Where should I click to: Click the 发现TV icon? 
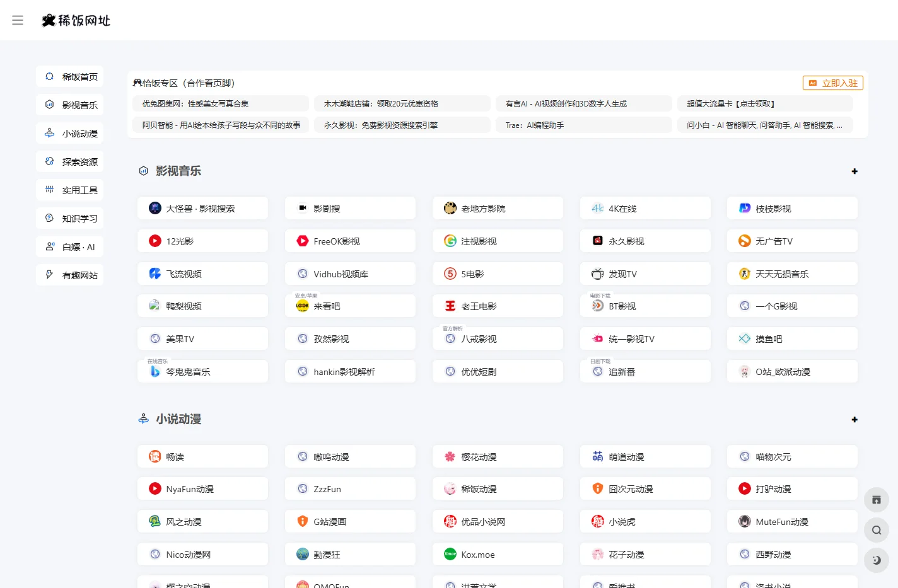click(x=598, y=274)
